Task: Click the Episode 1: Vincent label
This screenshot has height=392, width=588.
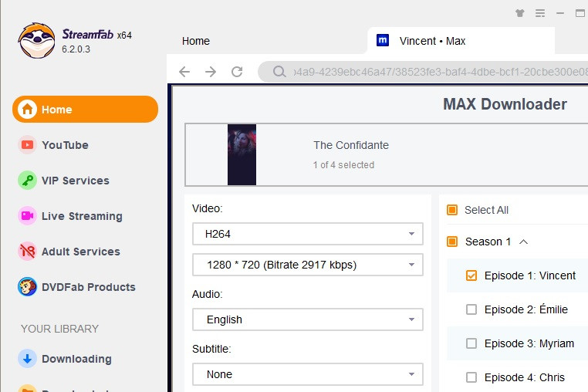Action: 530,275
